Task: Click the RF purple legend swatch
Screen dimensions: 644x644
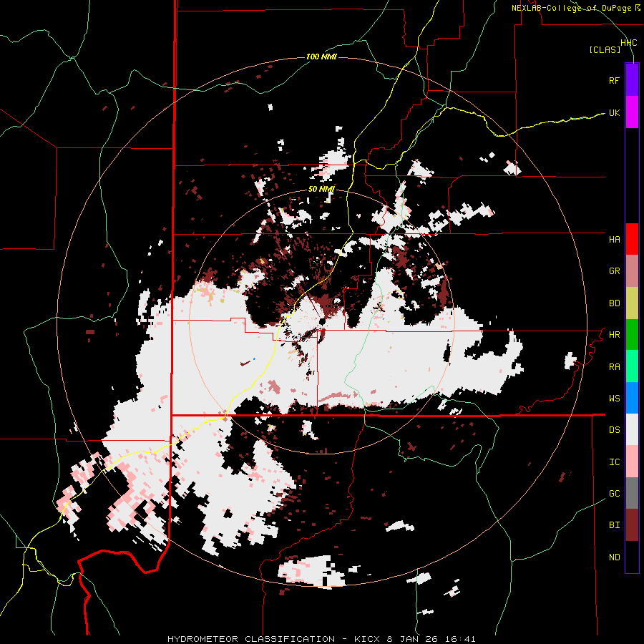Action: (632, 80)
